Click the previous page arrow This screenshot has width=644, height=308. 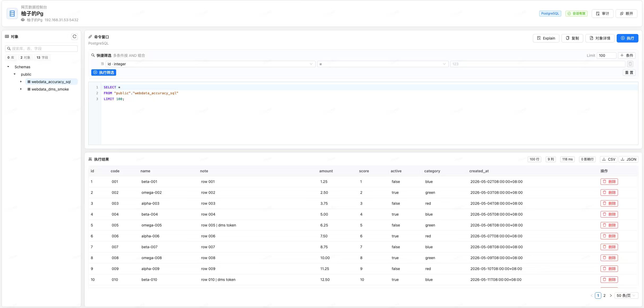592,296
